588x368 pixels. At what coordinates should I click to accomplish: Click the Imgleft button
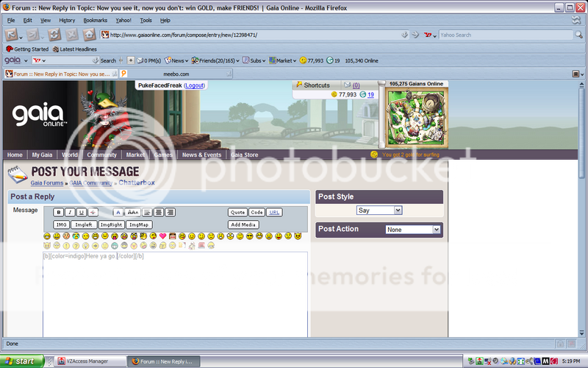pyautogui.click(x=84, y=224)
